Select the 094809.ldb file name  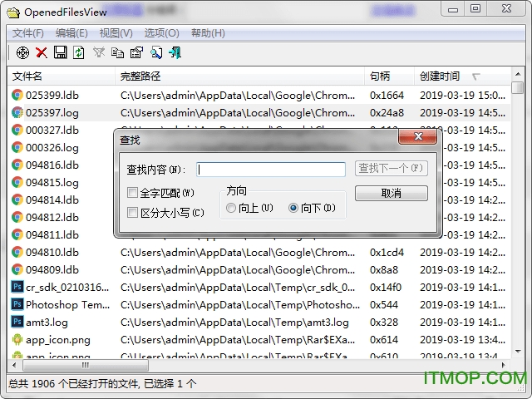[52, 269]
